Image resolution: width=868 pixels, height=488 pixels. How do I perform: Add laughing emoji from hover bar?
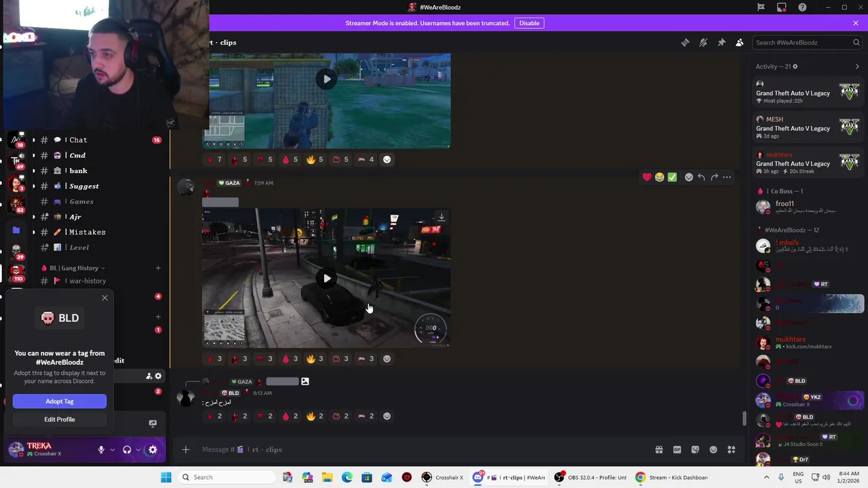point(659,178)
